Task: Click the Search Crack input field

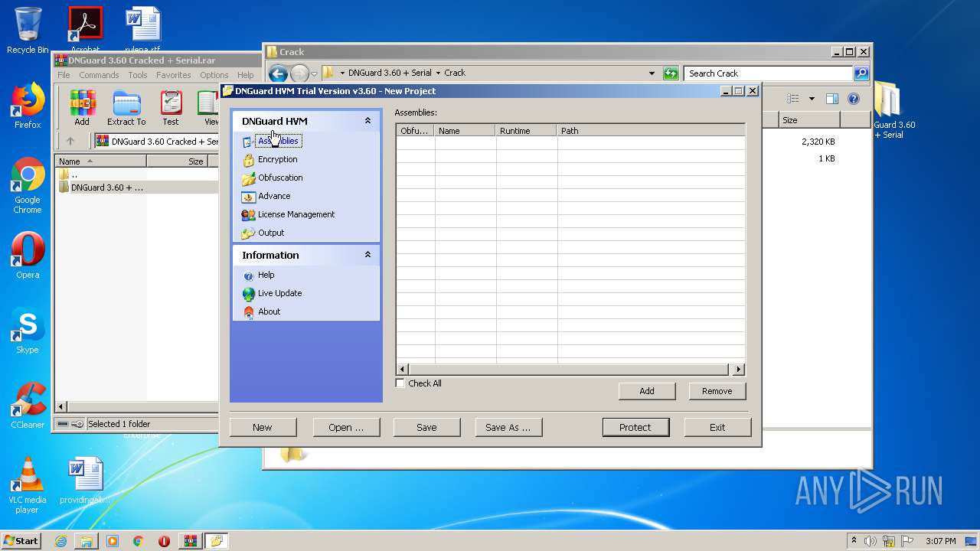Action: coord(768,73)
